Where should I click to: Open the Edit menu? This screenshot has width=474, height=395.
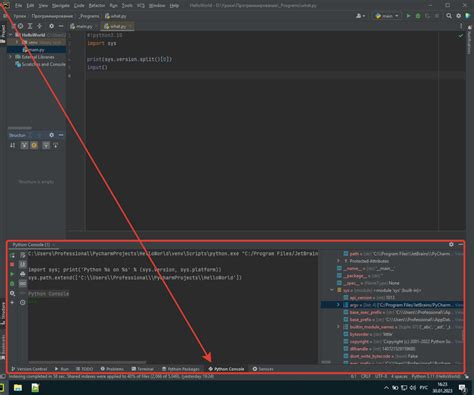click(30, 6)
